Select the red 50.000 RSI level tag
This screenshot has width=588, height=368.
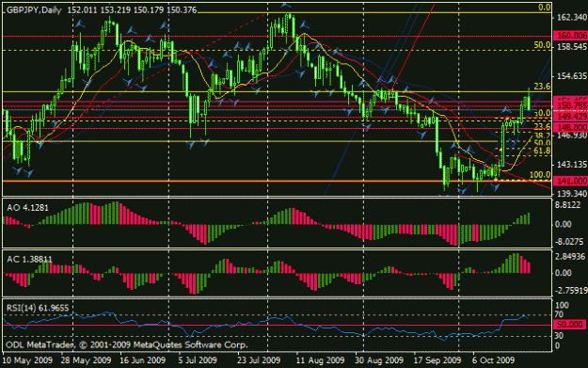pos(570,324)
